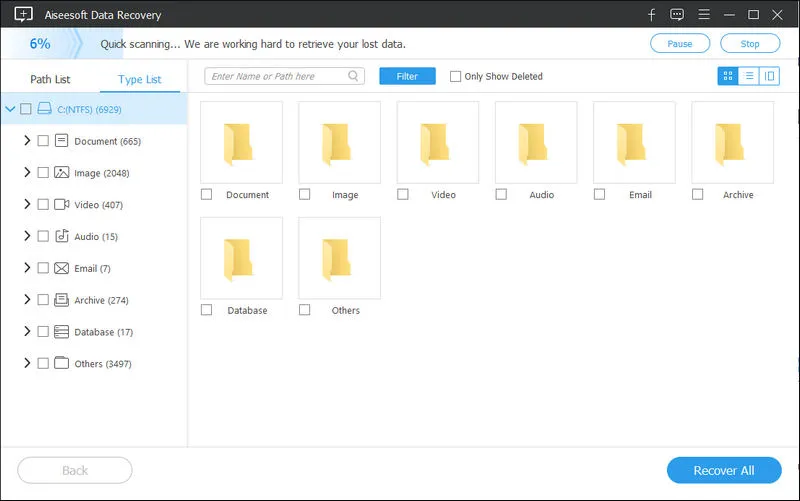Click the Email envelope icon in sidebar
Screen dimensions: 800x501
coord(61,268)
